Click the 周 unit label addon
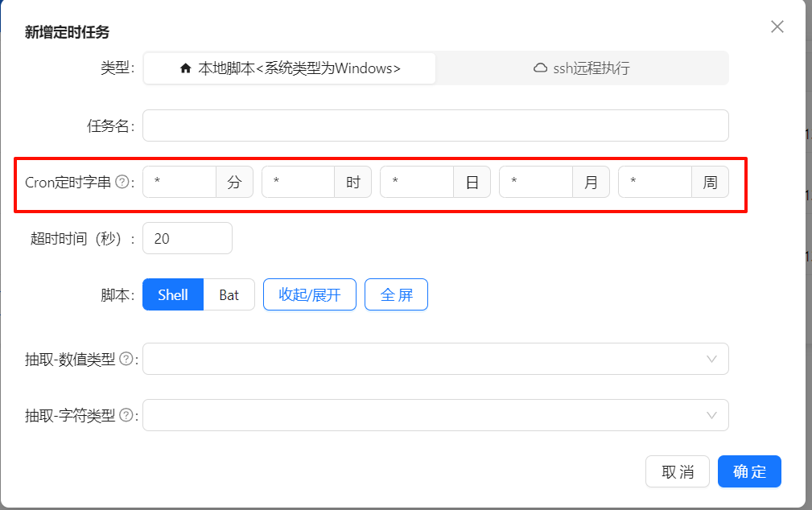This screenshot has width=812, height=510. pos(710,182)
